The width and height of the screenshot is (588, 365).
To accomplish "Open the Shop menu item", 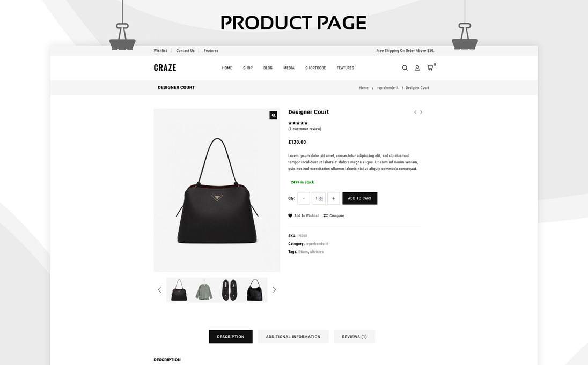I will [248, 68].
